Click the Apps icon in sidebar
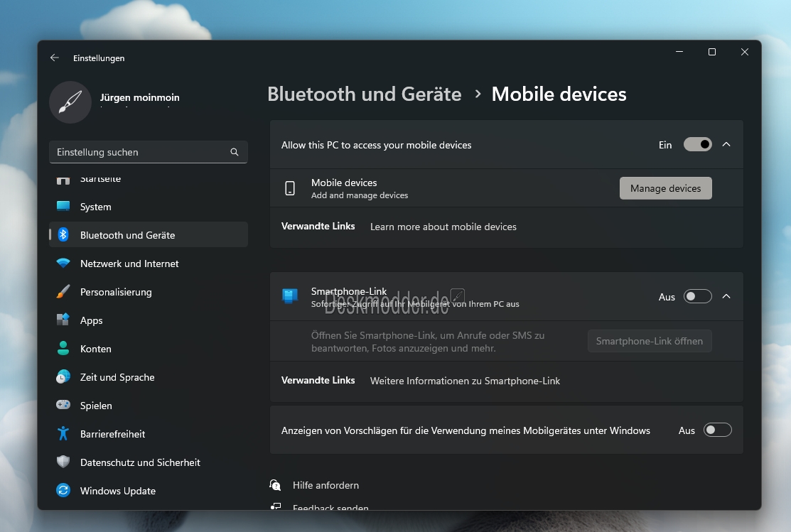This screenshot has height=532, width=791. click(x=63, y=320)
